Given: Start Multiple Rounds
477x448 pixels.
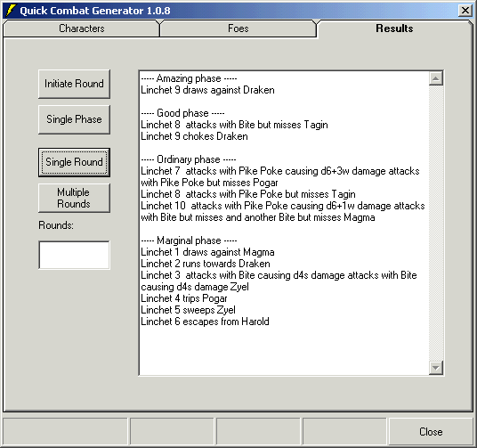Looking at the screenshot, I should (74, 198).
